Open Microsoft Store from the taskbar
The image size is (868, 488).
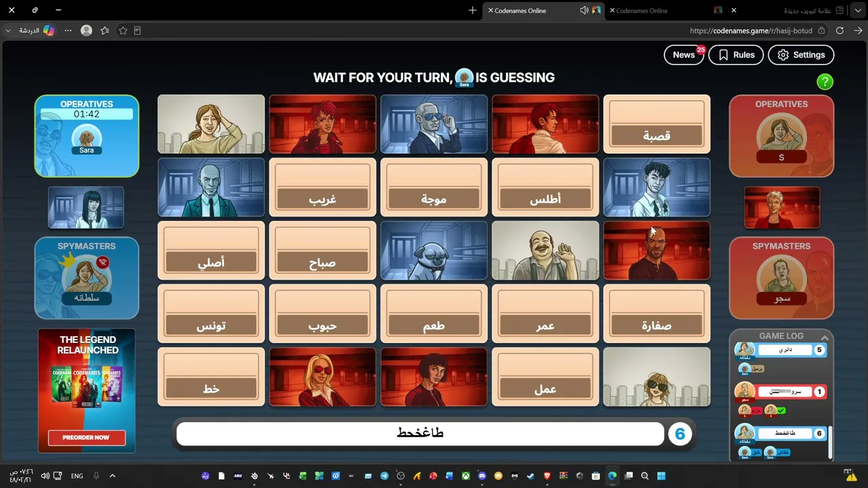pos(596,476)
